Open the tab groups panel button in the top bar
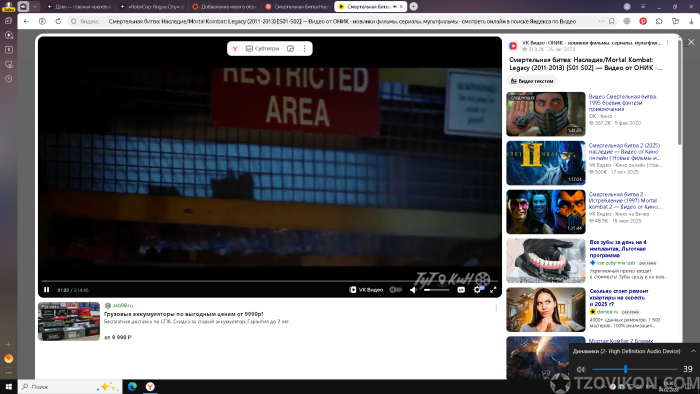700x394 pixels. 23,6
